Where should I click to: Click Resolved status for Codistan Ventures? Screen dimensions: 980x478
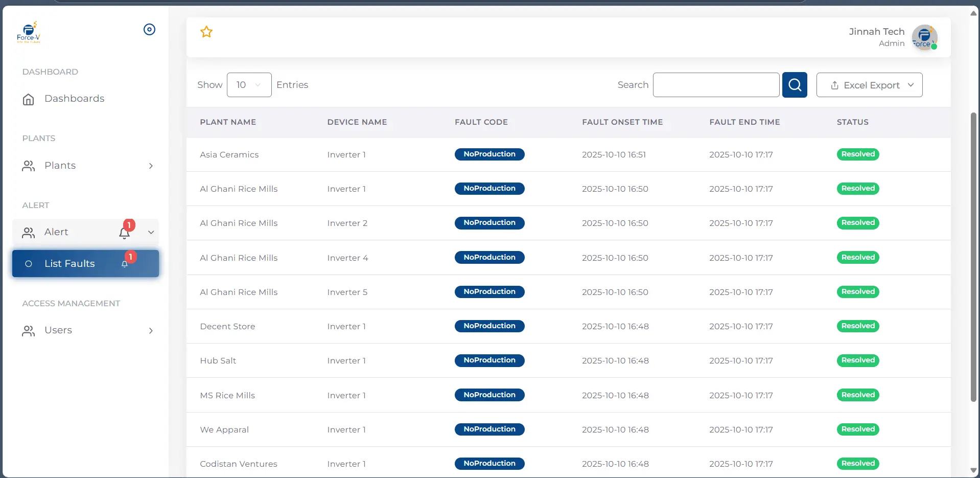coord(858,464)
